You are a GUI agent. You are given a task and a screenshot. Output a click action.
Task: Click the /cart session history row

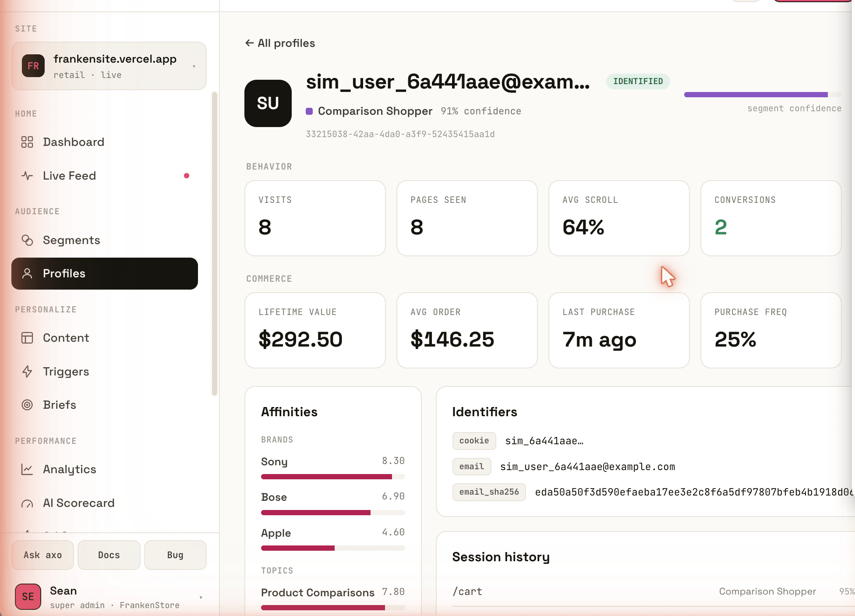pos(653,591)
